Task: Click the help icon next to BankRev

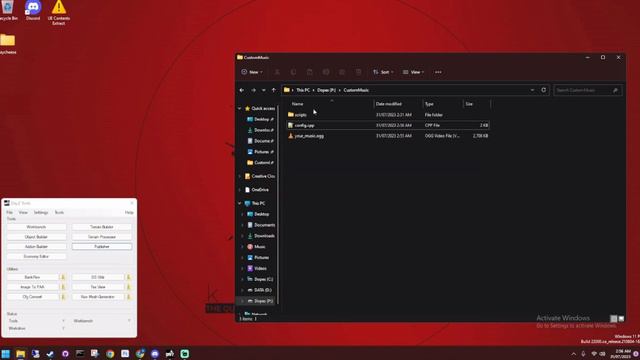Action: tap(63, 277)
